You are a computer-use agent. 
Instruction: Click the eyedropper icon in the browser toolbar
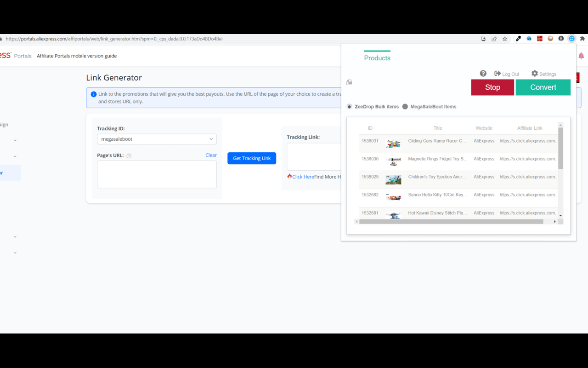pyautogui.click(x=518, y=39)
